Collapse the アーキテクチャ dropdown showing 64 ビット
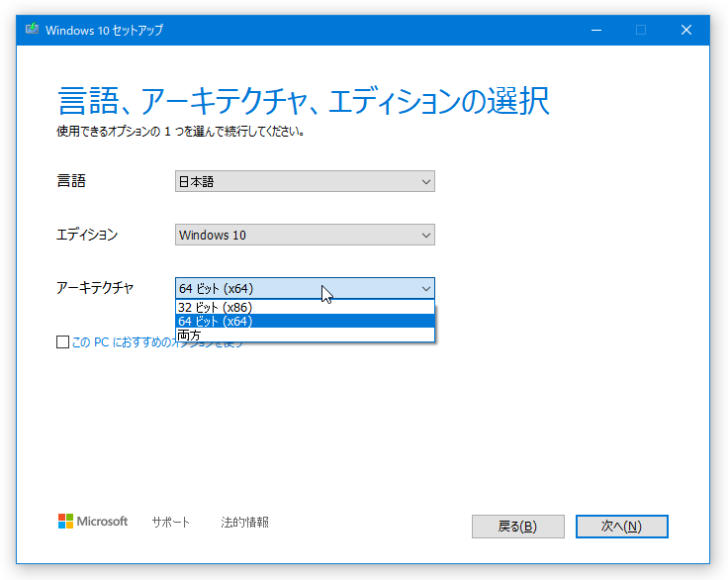Screen dimensions: 728x580 click(x=305, y=288)
